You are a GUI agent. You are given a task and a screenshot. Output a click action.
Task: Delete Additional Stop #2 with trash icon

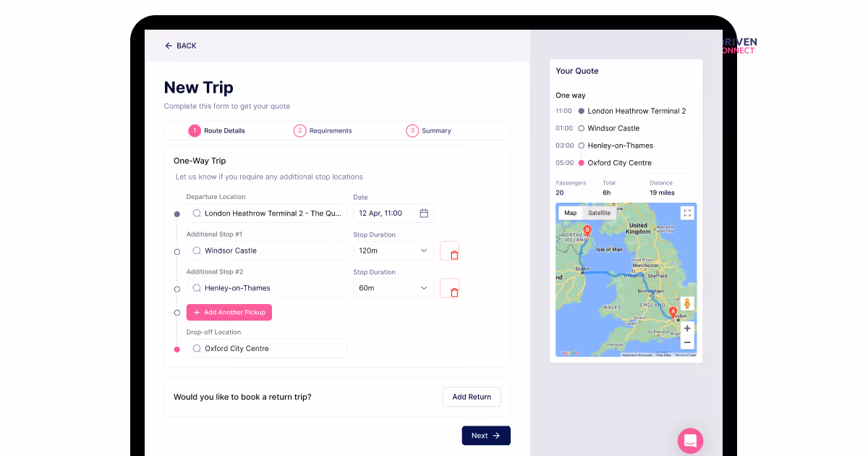coord(450,289)
